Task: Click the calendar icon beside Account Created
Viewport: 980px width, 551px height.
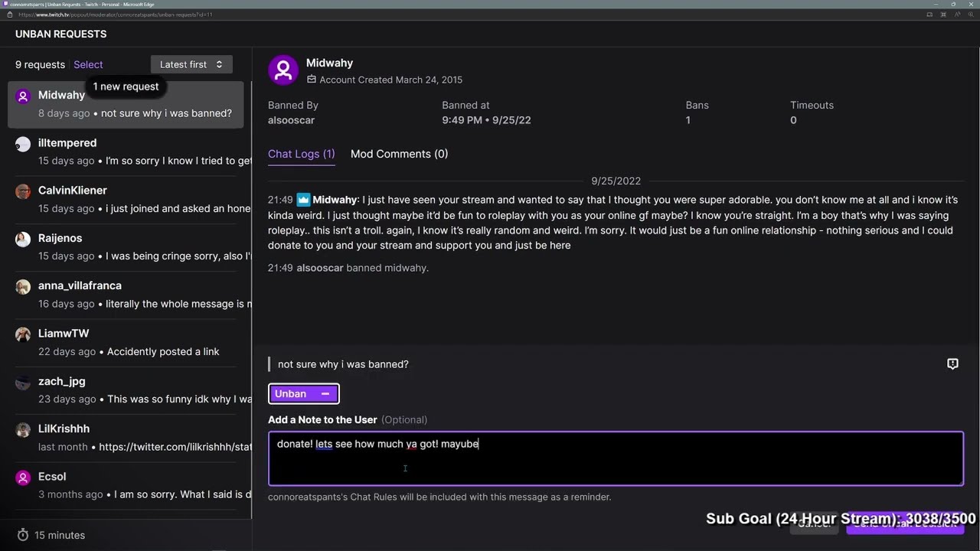Action: click(312, 80)
